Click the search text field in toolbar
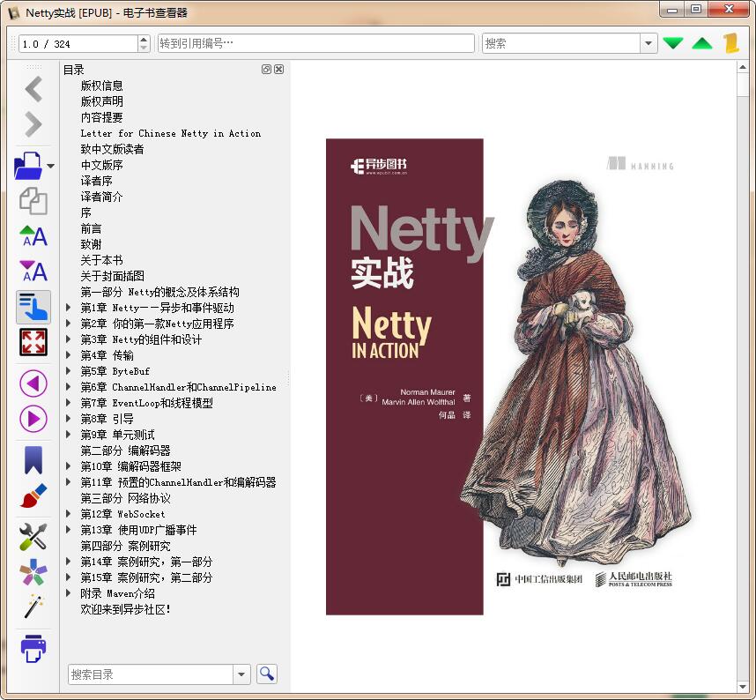The width and height of the screenshot is (756, 700). click(x=560, y=43)
